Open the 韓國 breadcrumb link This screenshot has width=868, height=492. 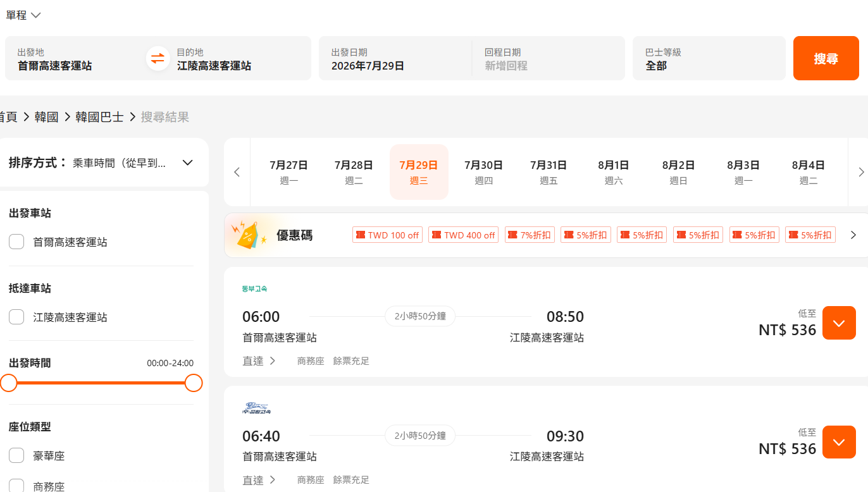(x=46, y=117)
